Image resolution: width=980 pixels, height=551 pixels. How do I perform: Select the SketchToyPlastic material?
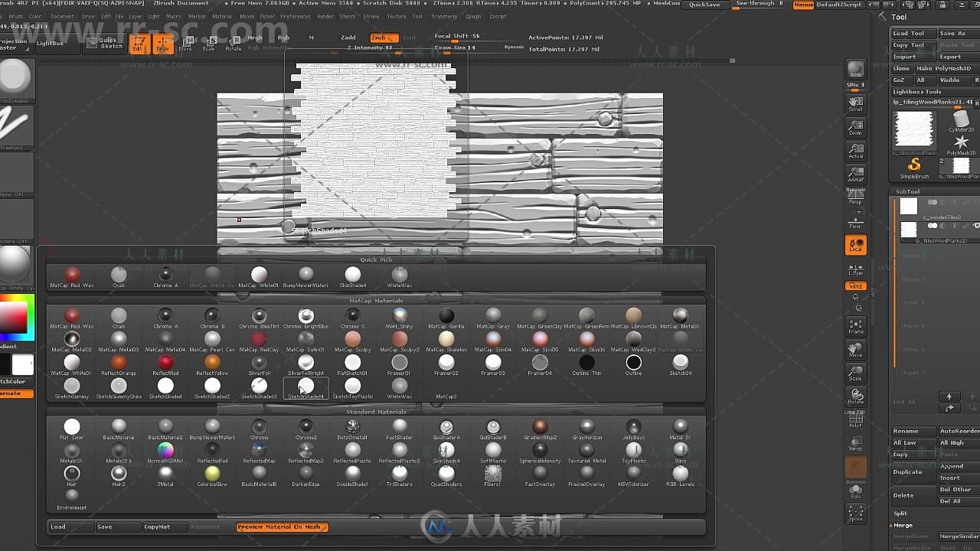[x=352, y=389]
